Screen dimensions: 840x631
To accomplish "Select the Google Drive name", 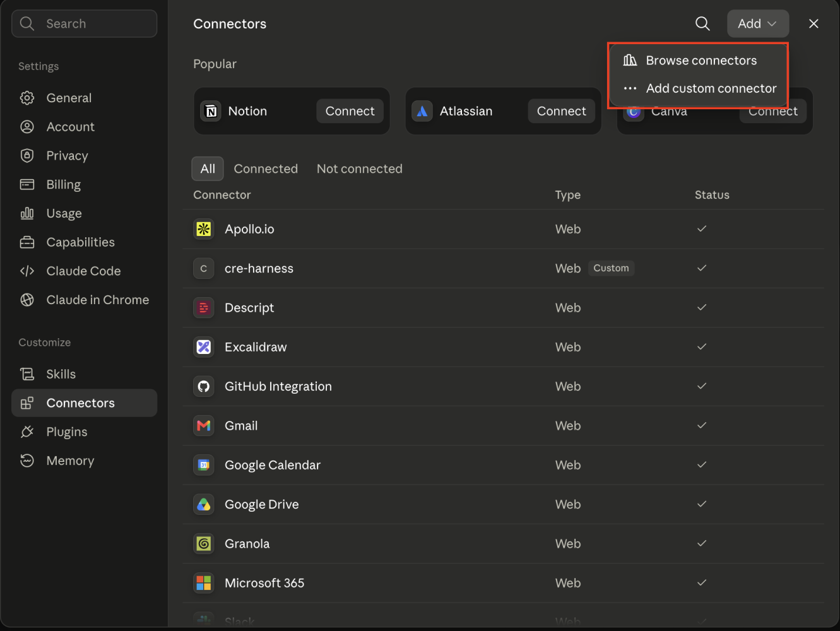I will [262, 504].
